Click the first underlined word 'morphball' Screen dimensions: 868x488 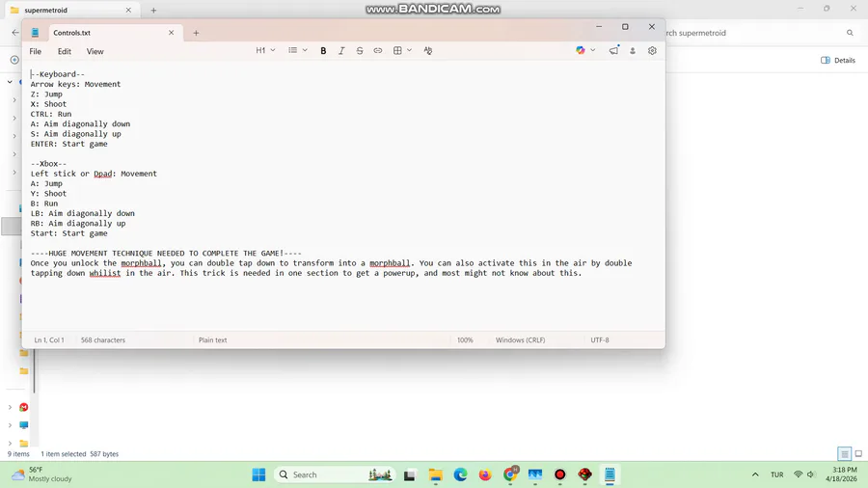(x=141, y=263)
